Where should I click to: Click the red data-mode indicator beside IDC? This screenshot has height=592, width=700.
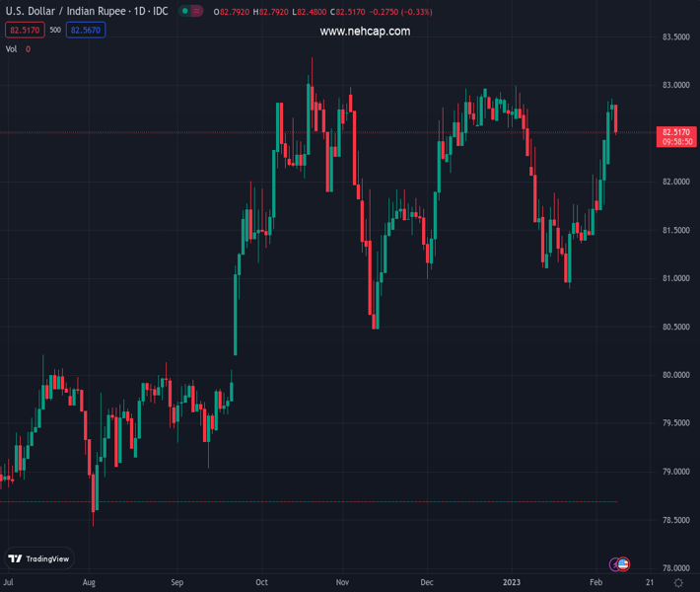pyautogui.click(x=196, y=11)
